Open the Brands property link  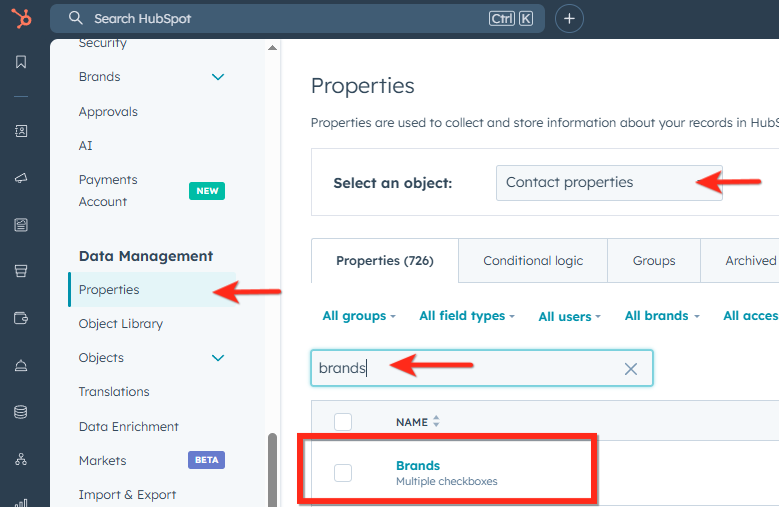point(418,465)
